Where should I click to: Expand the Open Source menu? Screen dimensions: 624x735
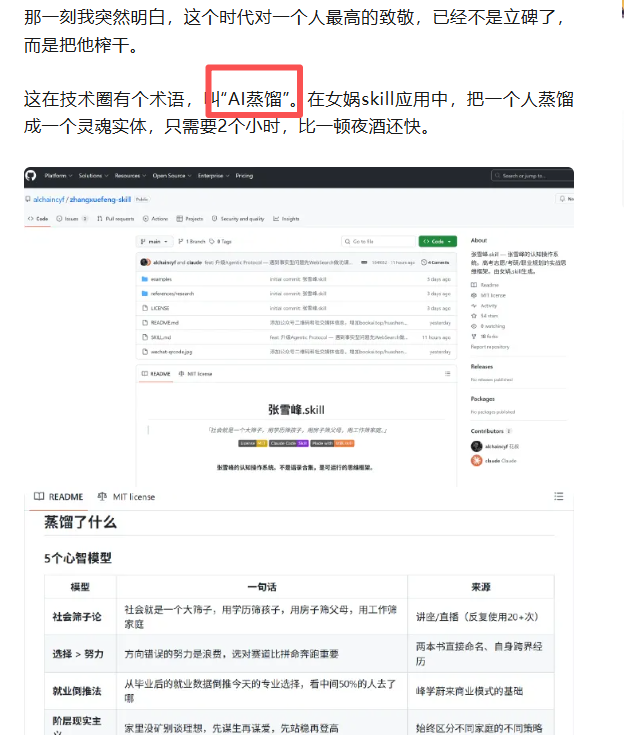[x=172, y=176]
